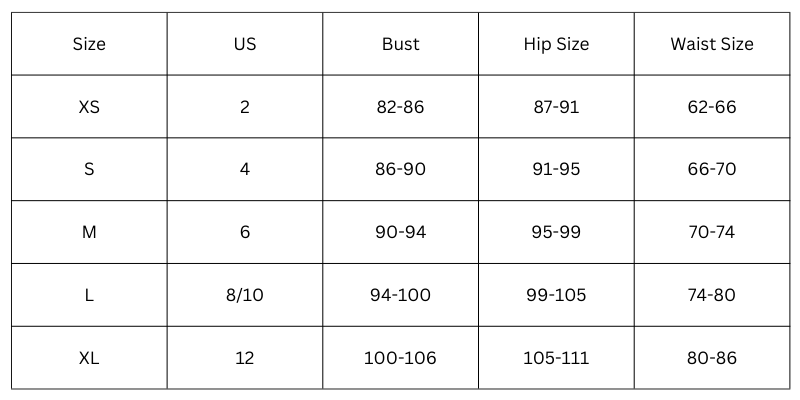The height and width of the screenshot is (400, 800).
Task: Select hip size 99-105 cell
Action: (x=556, y=295)
